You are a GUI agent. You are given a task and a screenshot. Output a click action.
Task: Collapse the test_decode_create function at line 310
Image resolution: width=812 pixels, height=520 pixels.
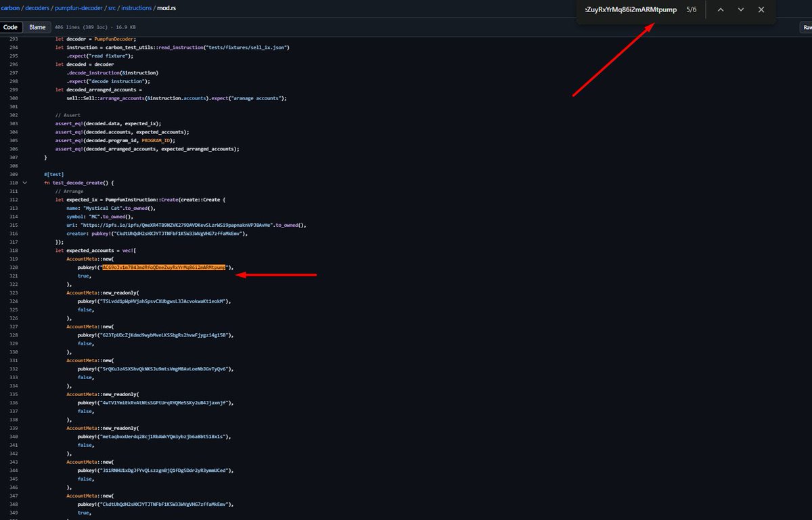pos(26,183)
